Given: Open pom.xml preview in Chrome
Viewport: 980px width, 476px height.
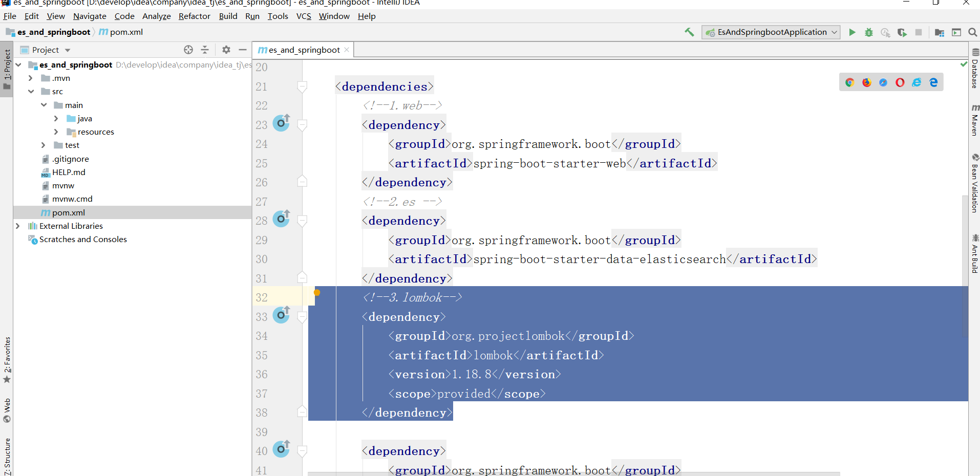Looking at the screenshot, I should coord(850,82).
